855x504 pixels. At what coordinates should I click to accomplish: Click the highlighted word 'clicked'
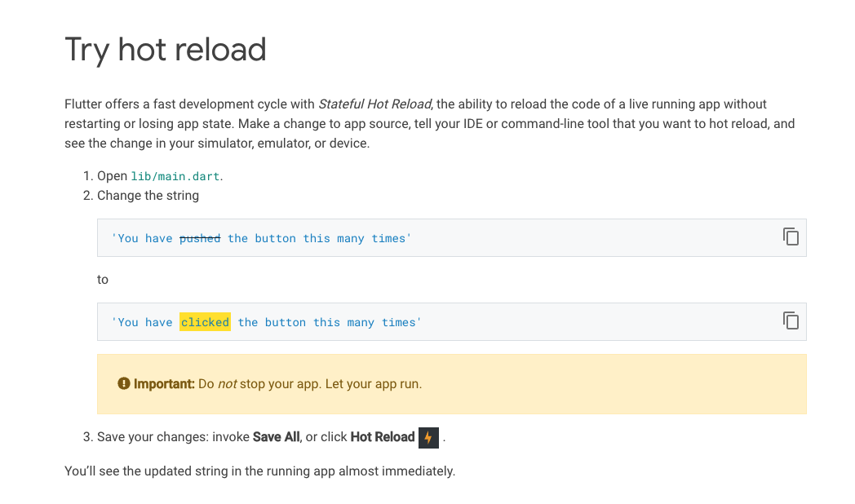click(x=205, y=322)
